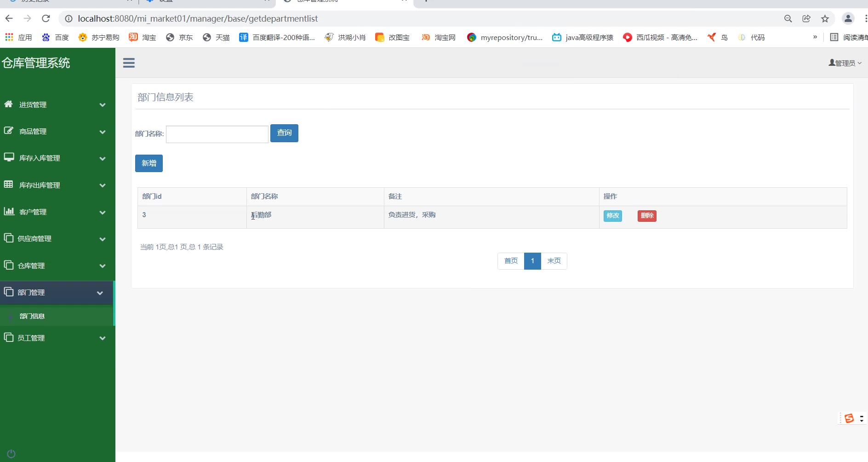Click the edit icon beside 商品管理

click(x=8, y=131)
